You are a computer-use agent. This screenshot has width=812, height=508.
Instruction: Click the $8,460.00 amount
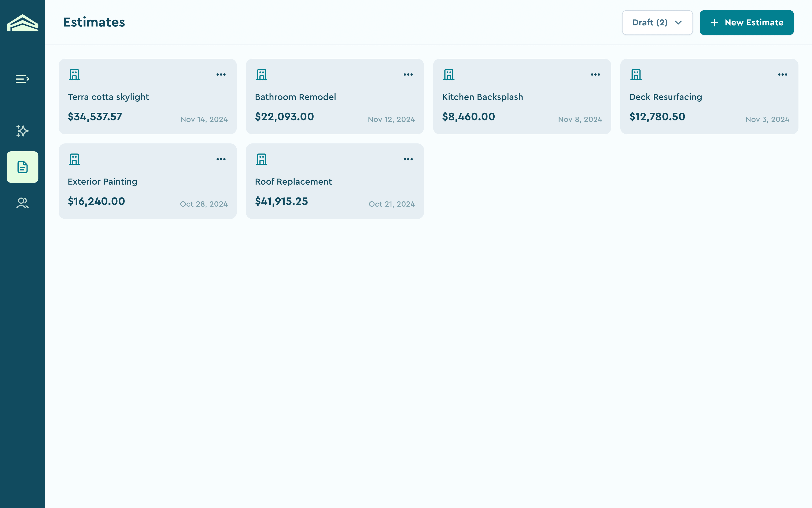click(468, 117)
